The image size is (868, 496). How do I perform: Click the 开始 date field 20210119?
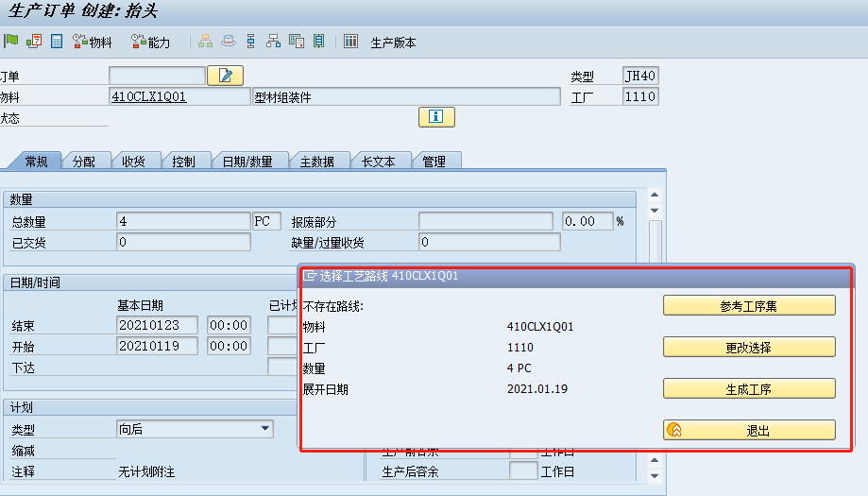157,346
